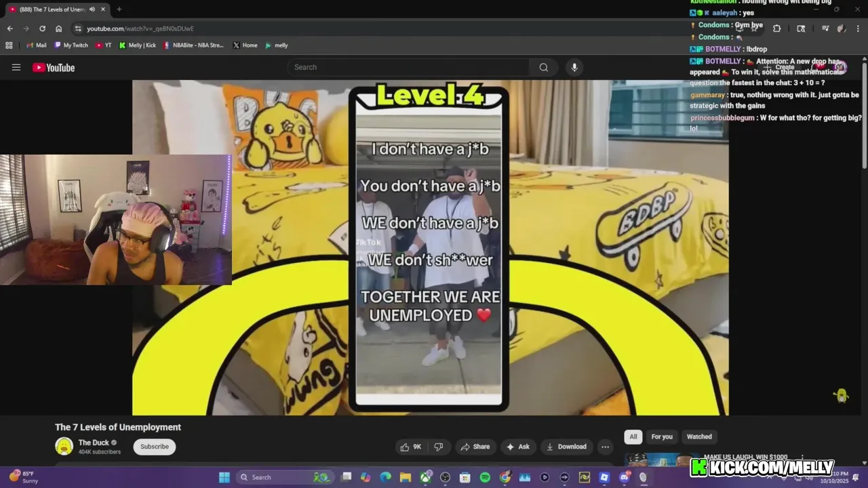Open Discord from the taskbar
868x488 pixels.
coord(624,477)
